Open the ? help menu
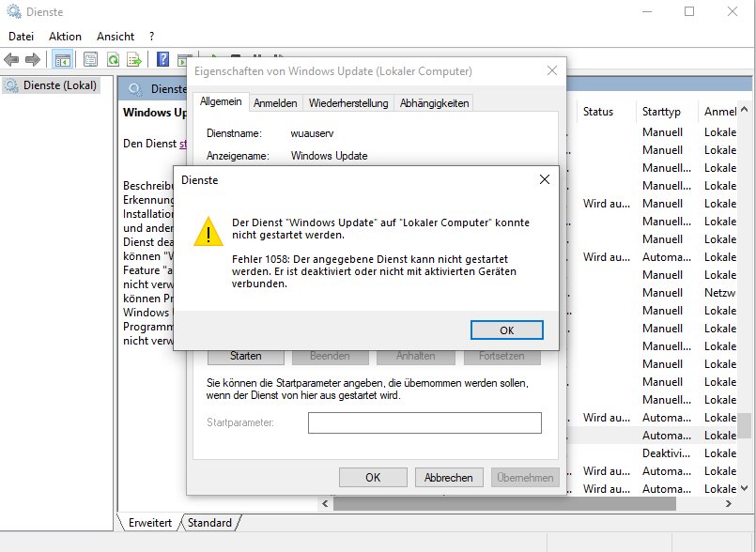Screen dimensions: 756x552 152,37
